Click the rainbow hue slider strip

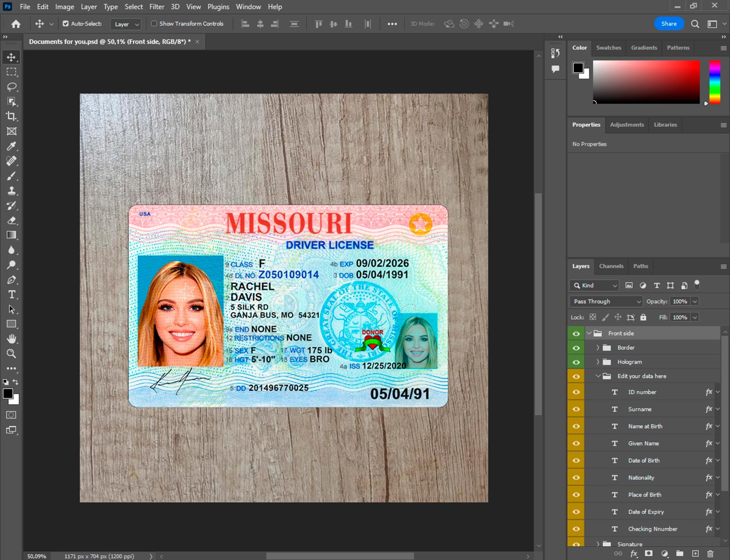pos(714,82)
